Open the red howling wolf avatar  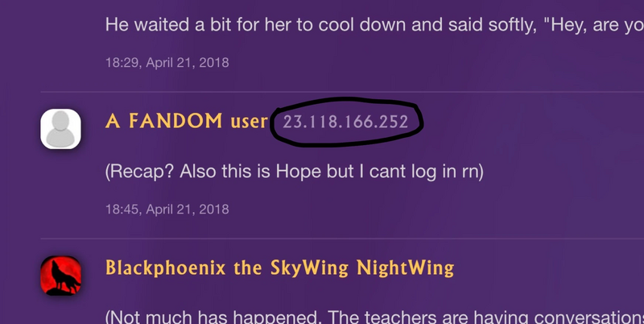tap(61, 276)
